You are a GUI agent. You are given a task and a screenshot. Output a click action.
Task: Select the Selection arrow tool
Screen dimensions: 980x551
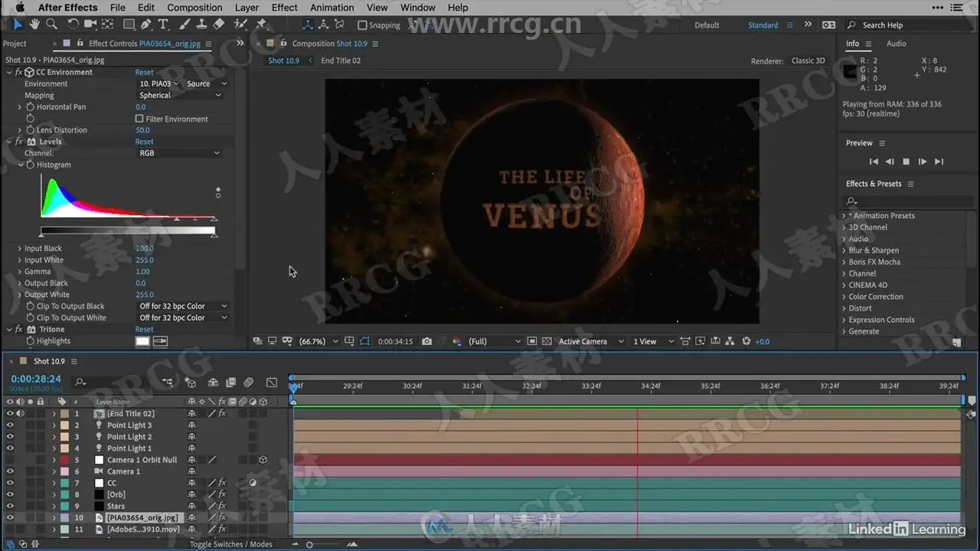[x=18, y=24]
